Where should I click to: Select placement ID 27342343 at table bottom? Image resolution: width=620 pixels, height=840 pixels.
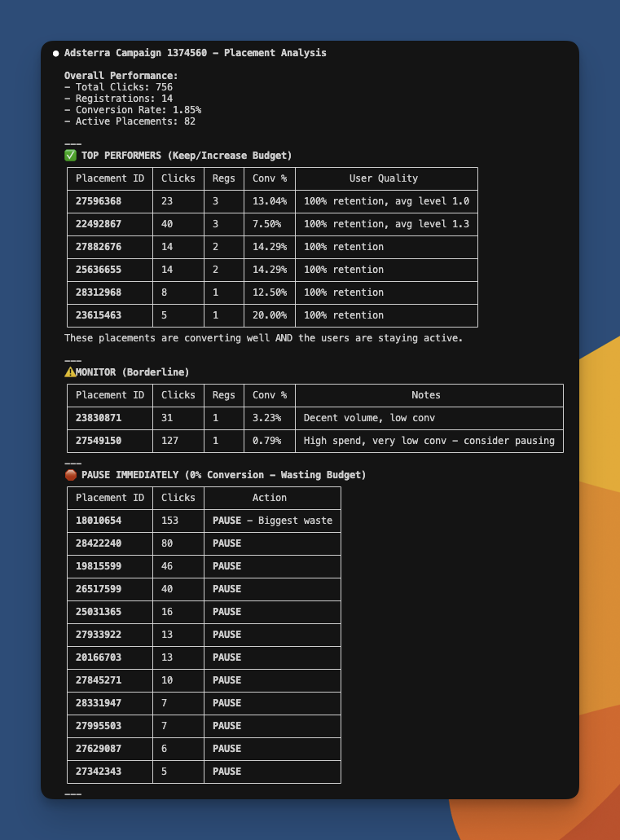tap(99, 772)
